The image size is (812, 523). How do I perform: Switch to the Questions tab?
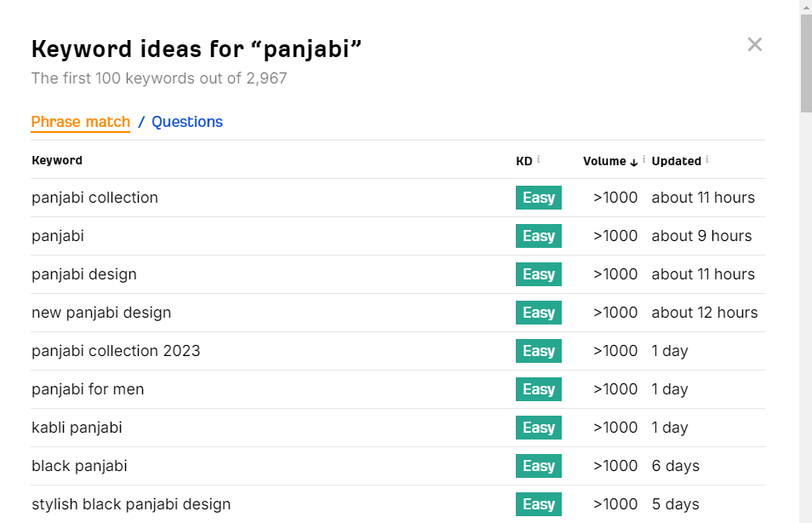click(x=187, y=122)
